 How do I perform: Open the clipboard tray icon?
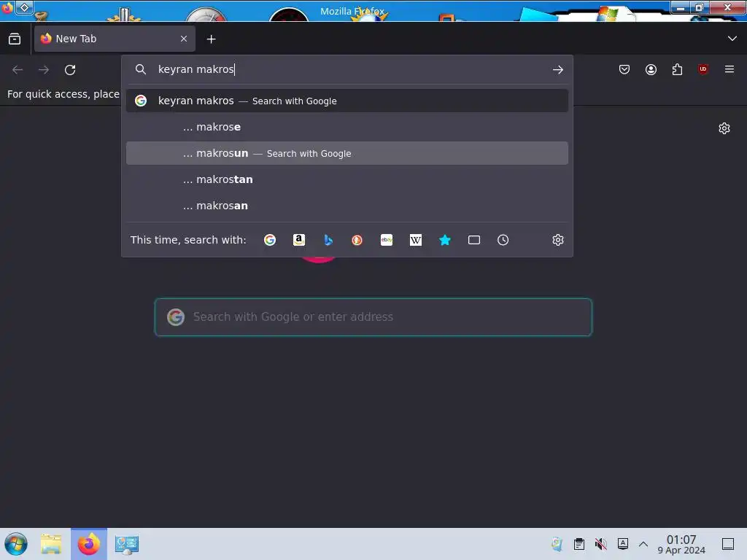(x=578, y=544)
